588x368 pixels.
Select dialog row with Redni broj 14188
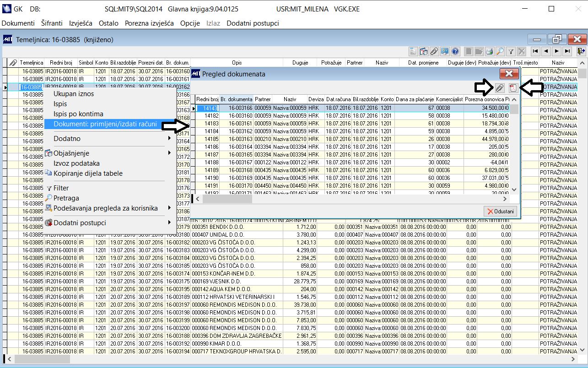(x=353, y=162)
